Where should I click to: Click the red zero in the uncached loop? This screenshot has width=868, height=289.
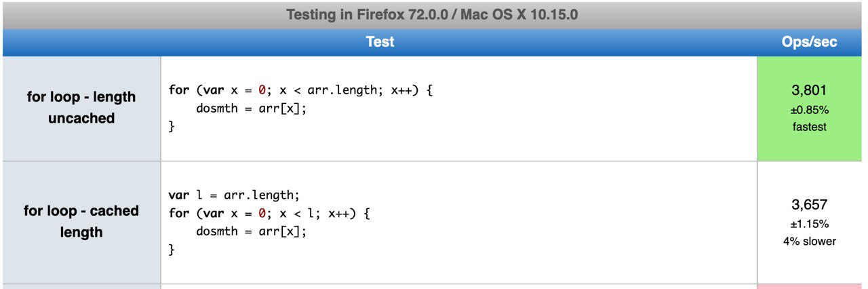tap(262, 90)
